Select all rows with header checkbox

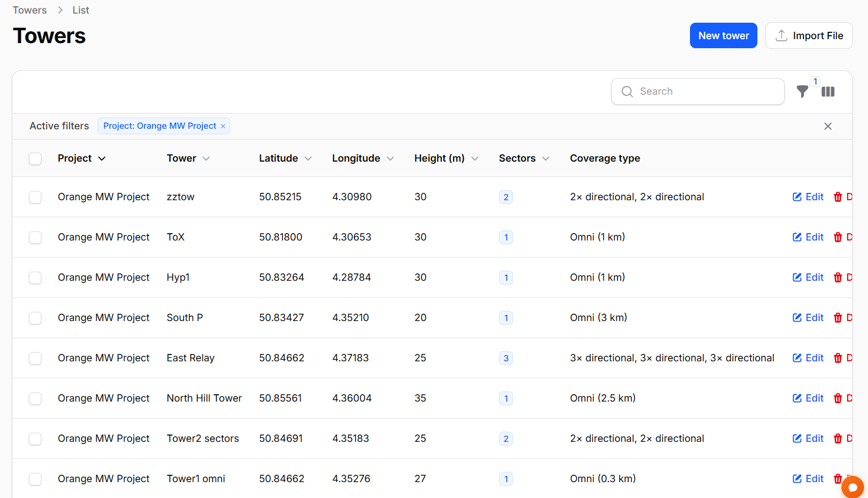[x=35, y=158]
